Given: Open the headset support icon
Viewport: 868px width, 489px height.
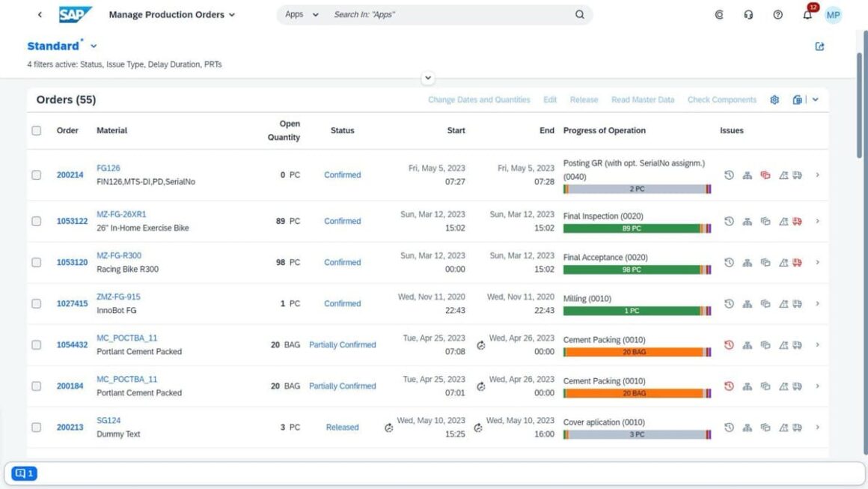Looking at the screenshot, I should (x=748, y=13).
